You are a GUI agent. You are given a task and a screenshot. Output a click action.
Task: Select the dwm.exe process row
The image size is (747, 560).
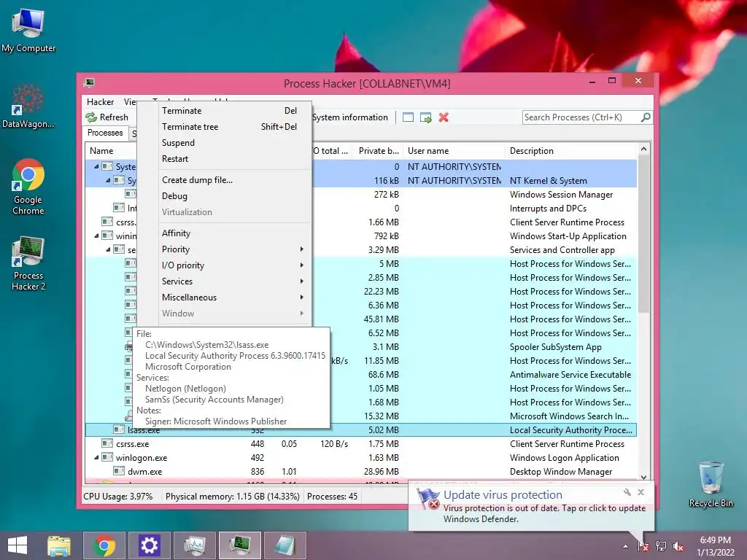[360, 472]
